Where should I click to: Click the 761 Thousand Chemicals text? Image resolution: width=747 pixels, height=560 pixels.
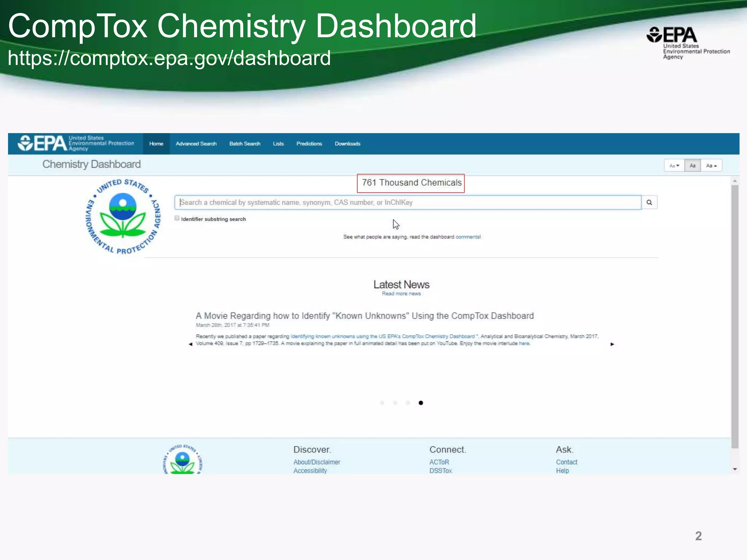click(411, 183)
